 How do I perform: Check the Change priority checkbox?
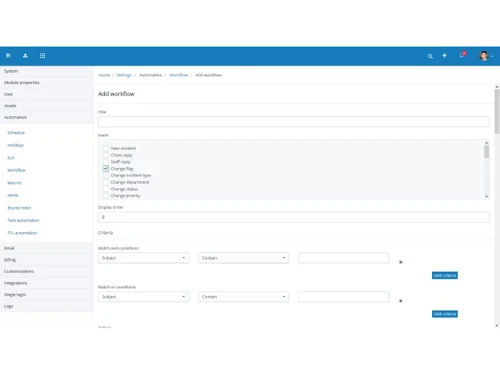point(106,196)
